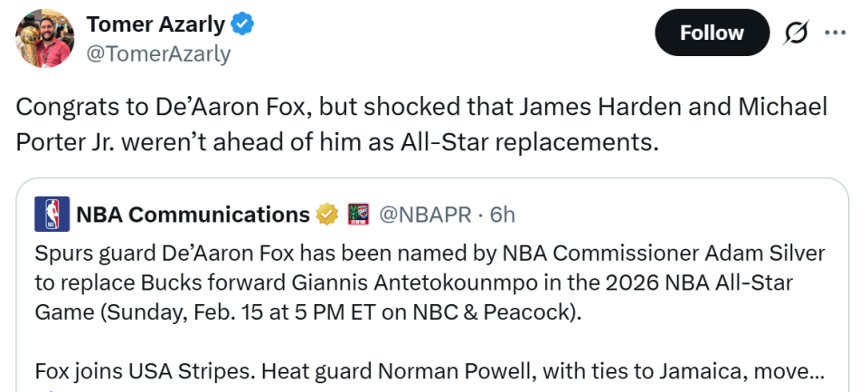
Task: Click the gold verified badge for NBA Communications
Action: 325,215
